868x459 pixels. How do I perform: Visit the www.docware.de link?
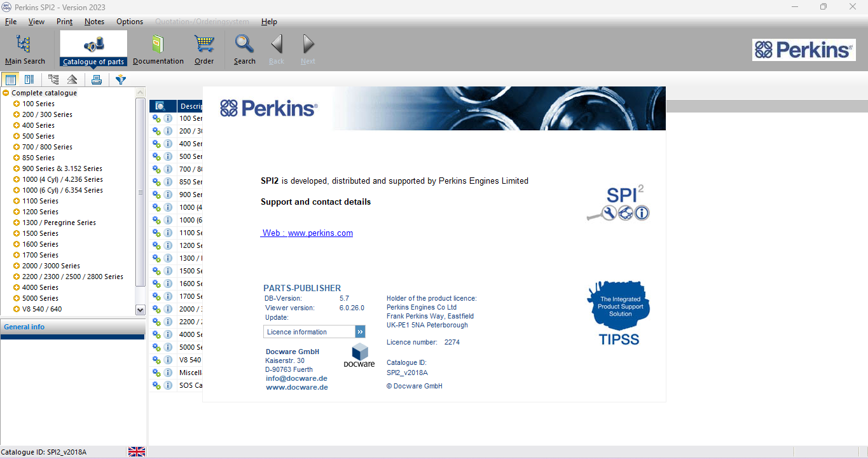point(296,387)
